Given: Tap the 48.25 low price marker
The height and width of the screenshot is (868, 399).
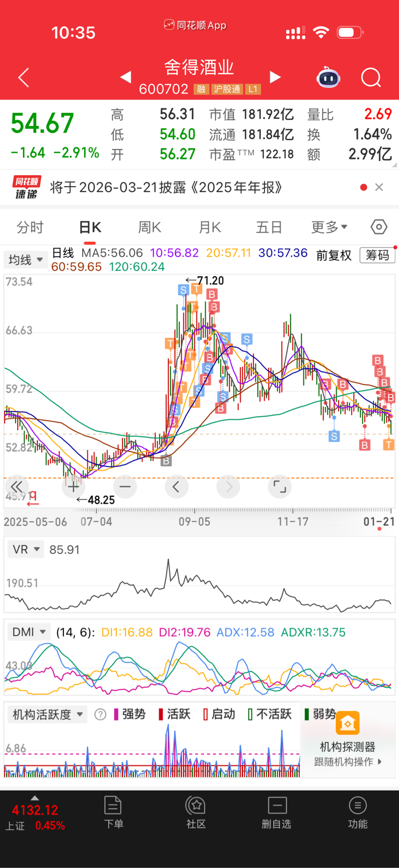Looking at the screenshot, I should [96, 500].
